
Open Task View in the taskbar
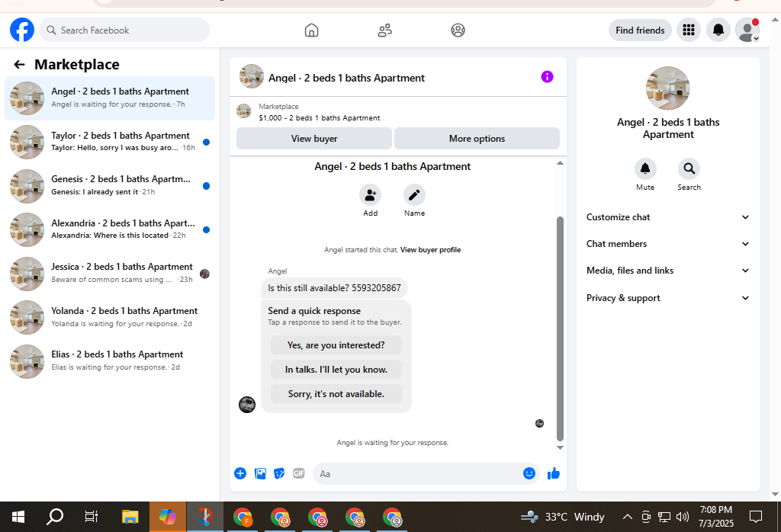92,517
